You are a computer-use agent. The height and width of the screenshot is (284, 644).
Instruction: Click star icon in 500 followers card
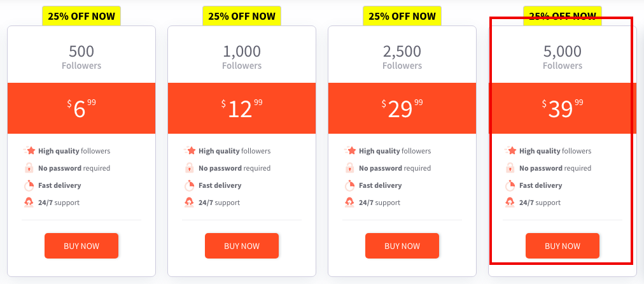point(29,151)
